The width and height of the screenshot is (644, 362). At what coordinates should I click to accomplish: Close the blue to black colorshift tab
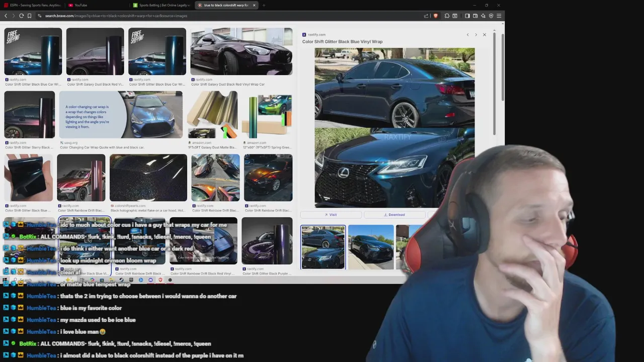pyautogui.click(x=254, y=5)
